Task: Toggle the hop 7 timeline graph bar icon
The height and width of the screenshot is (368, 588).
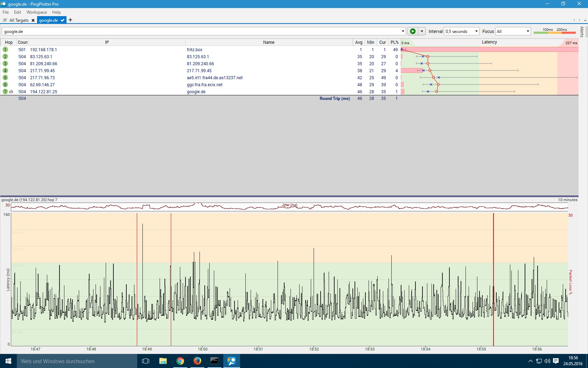Action: pos(11,91)
